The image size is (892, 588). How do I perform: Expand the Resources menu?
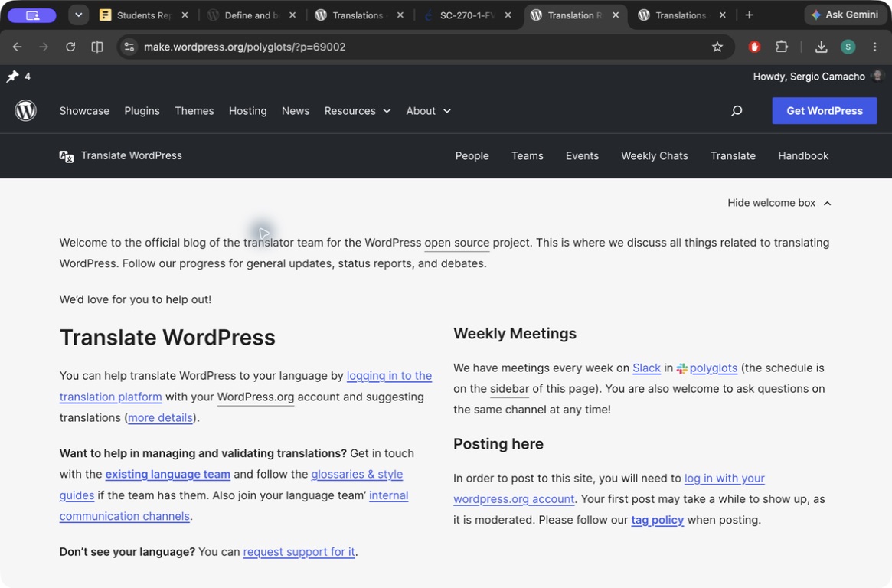[x=358, y=111]
